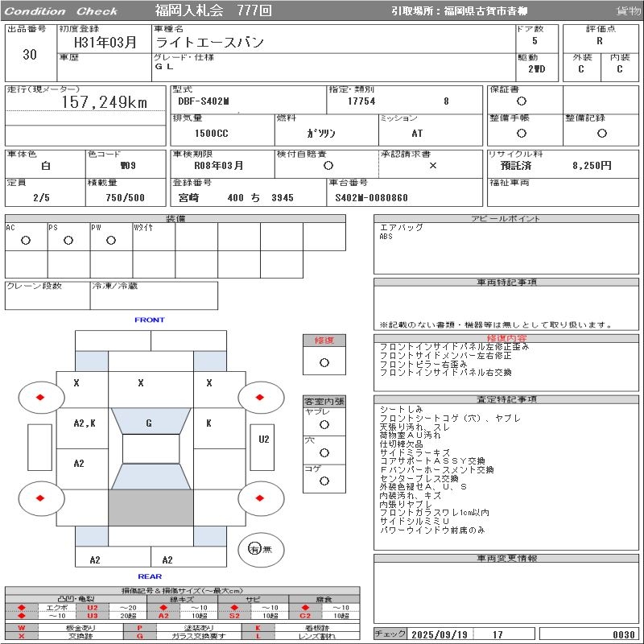
Task: Click the model code DBF-S402M
Action: coord(204,101)
